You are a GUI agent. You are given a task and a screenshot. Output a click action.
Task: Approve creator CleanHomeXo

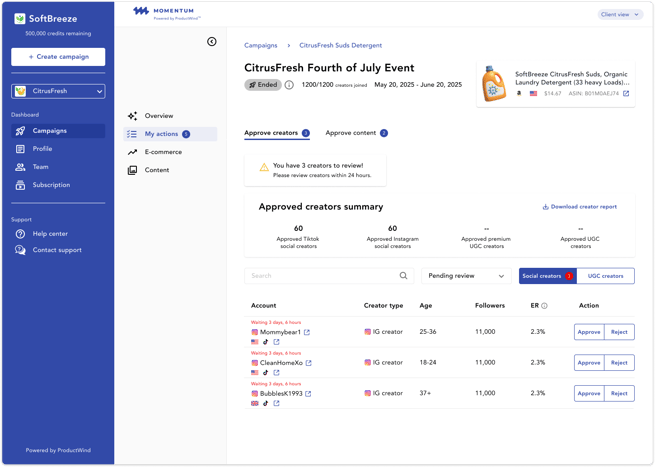(x=589, y=363)
